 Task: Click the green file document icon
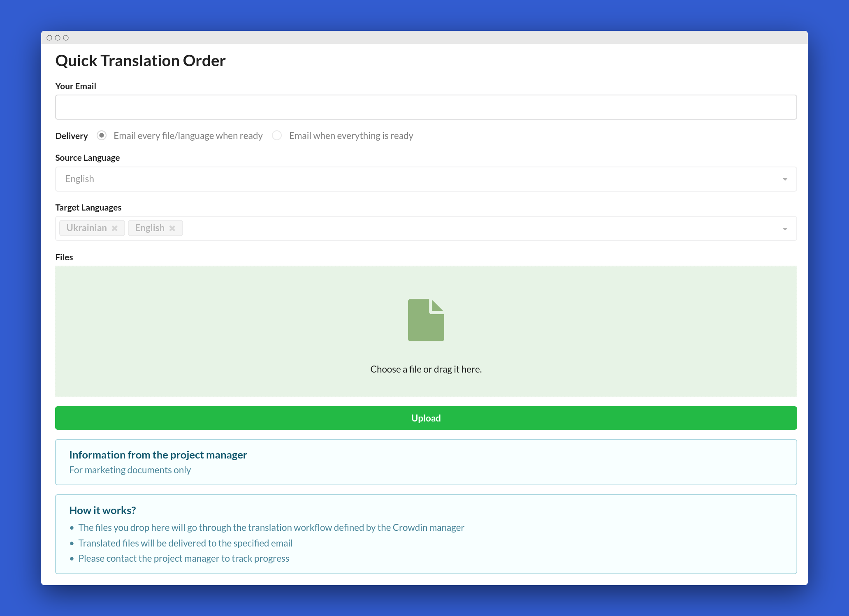click(x=426, y=320)
